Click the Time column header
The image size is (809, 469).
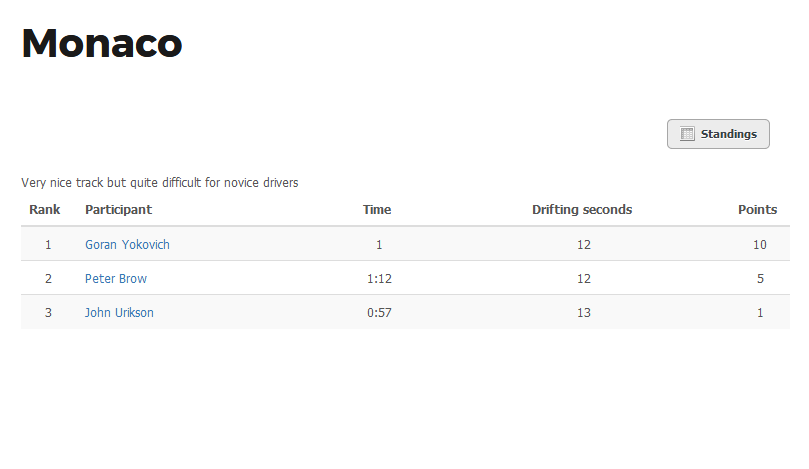coord(377,209)
